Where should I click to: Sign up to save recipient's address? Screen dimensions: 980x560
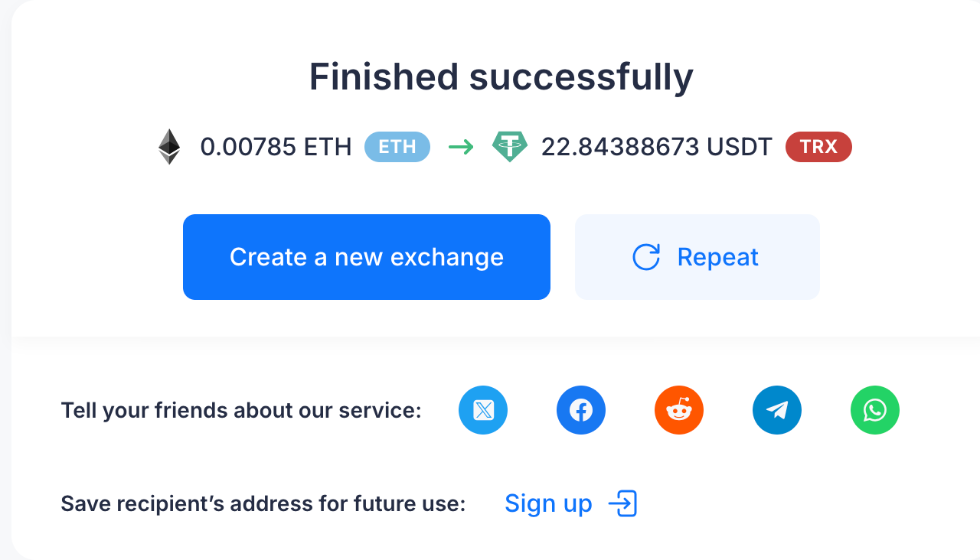tap(548, 503)
